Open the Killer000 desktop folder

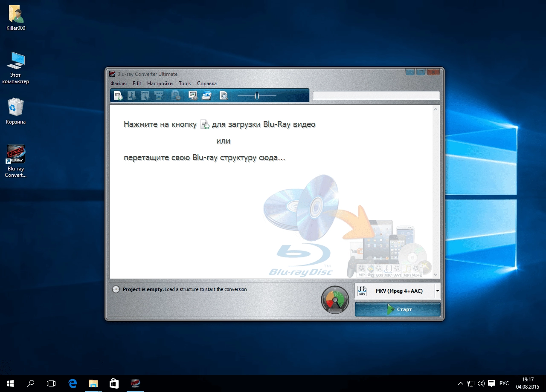16,18
